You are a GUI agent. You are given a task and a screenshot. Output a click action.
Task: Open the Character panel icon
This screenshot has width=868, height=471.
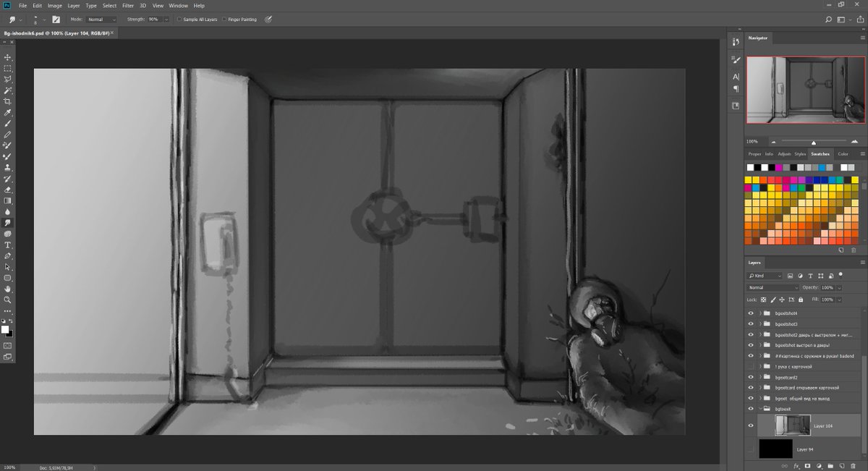(736, 76)
